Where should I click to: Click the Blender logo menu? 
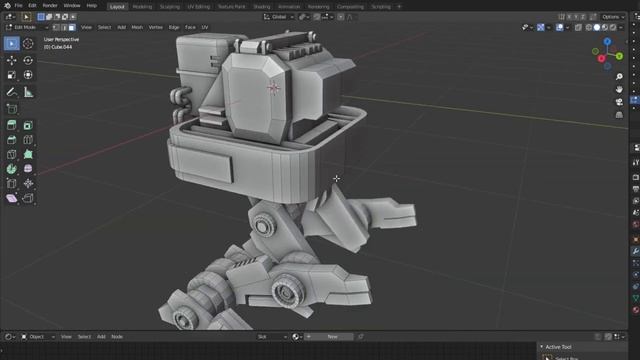[7, 6]
